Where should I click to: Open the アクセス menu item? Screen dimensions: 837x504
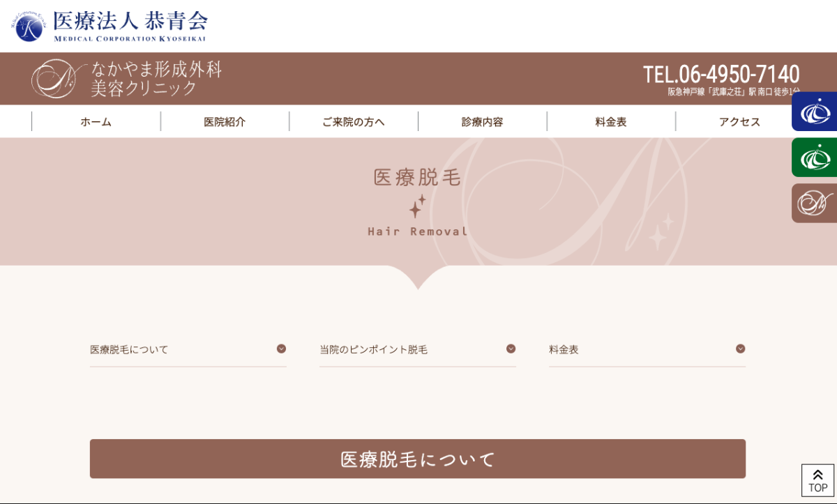coord(739,122)
